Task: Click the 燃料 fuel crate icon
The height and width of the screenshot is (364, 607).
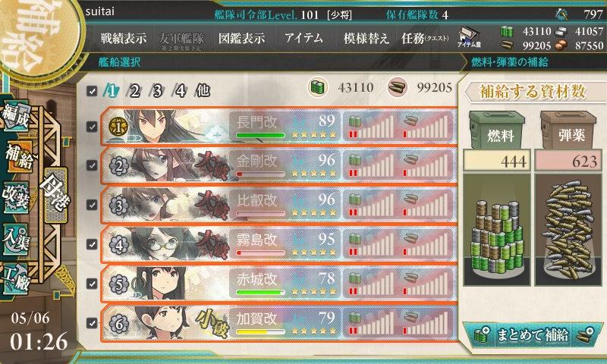Action: click(x=498, y=130)
